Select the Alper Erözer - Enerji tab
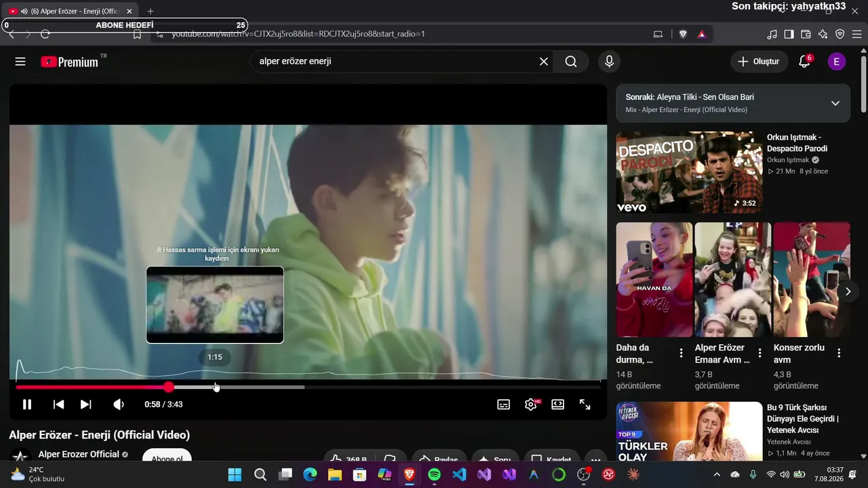868x488 pixels. (71, 12)
